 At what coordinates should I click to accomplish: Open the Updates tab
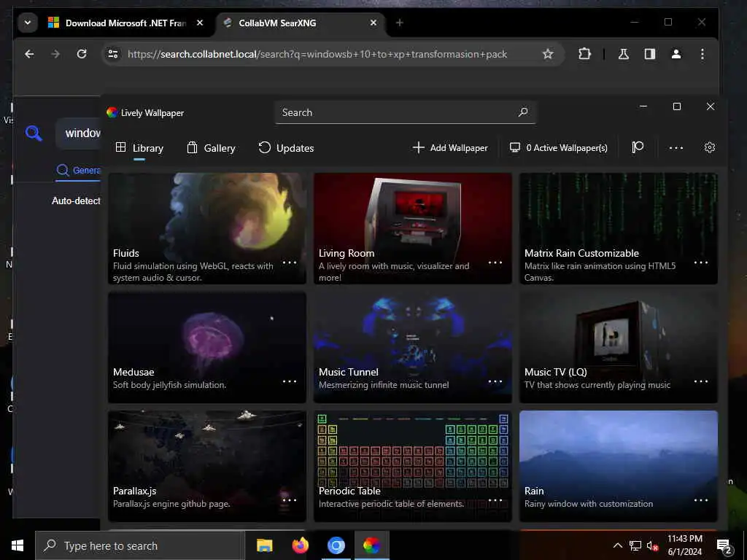[x=286, y=148]
